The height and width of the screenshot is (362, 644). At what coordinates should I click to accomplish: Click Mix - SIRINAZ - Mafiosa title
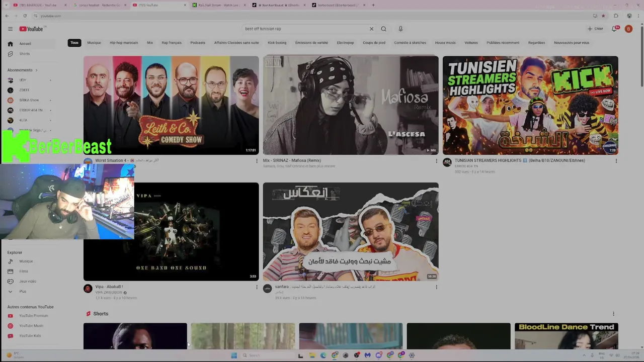(x=292, y=160)
